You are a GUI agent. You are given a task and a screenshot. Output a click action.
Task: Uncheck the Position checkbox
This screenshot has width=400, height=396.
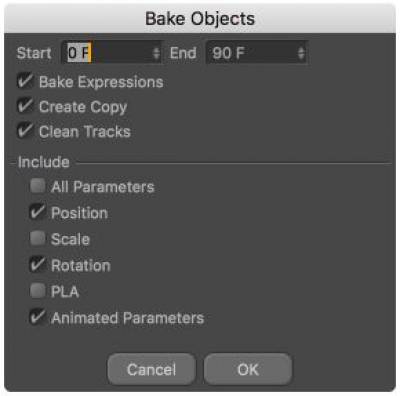click(37, 212)
